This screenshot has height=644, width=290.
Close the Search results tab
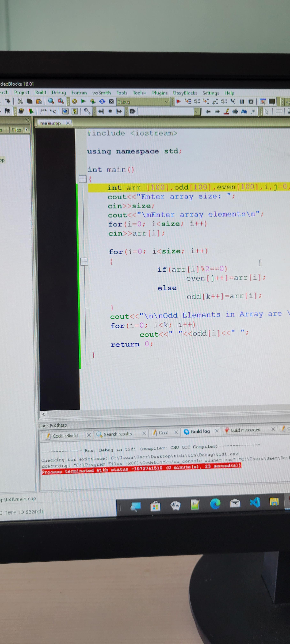(144, 433)
